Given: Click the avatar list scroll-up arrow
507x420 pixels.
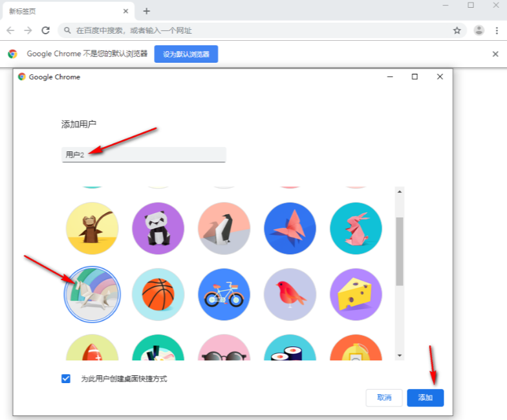Looking at the screenshot, I should (x=400, y=192).
